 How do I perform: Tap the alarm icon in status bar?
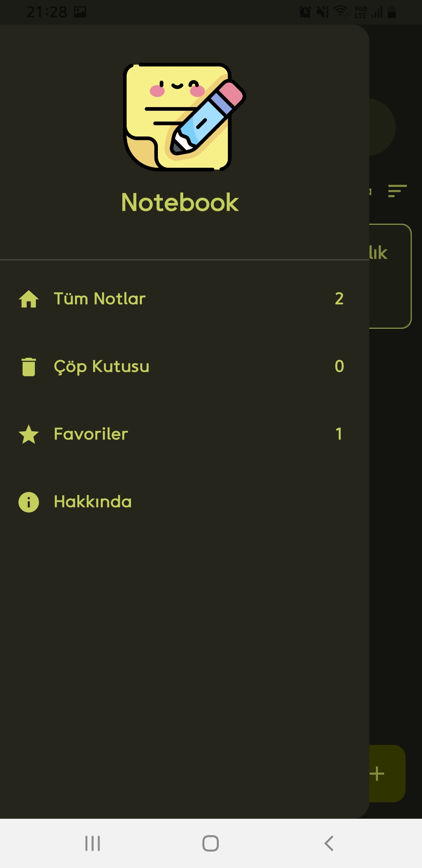[305, 12]
